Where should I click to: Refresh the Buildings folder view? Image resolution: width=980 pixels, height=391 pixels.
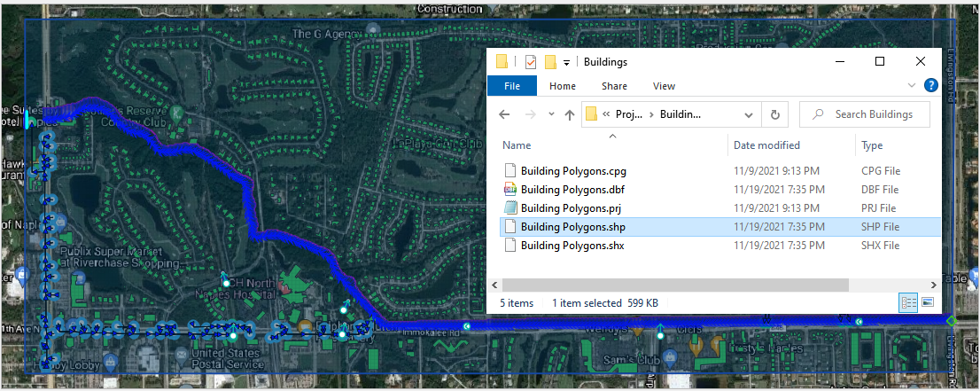[774, 114]
